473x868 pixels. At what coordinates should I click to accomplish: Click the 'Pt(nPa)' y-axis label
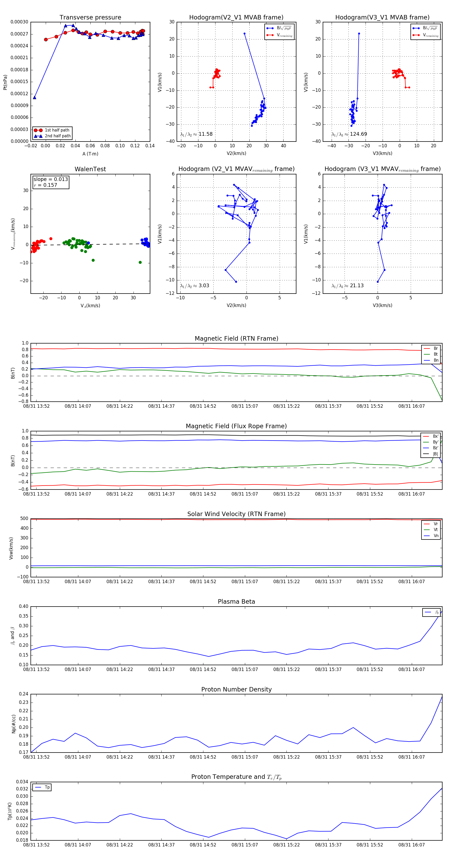[x=5, y=82]
